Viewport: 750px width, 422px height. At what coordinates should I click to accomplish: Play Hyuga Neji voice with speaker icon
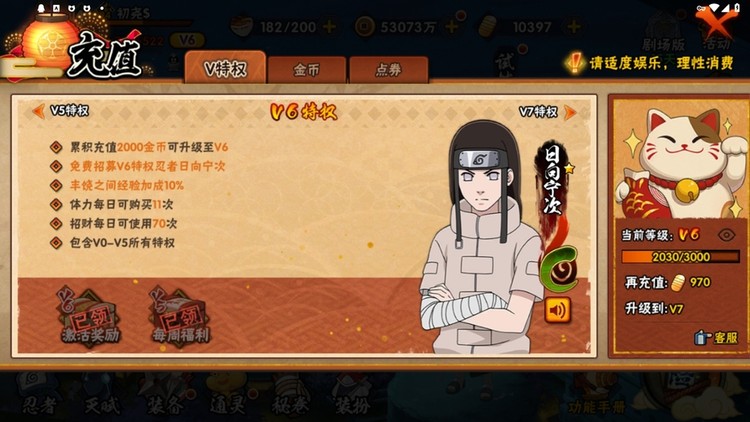557,310
